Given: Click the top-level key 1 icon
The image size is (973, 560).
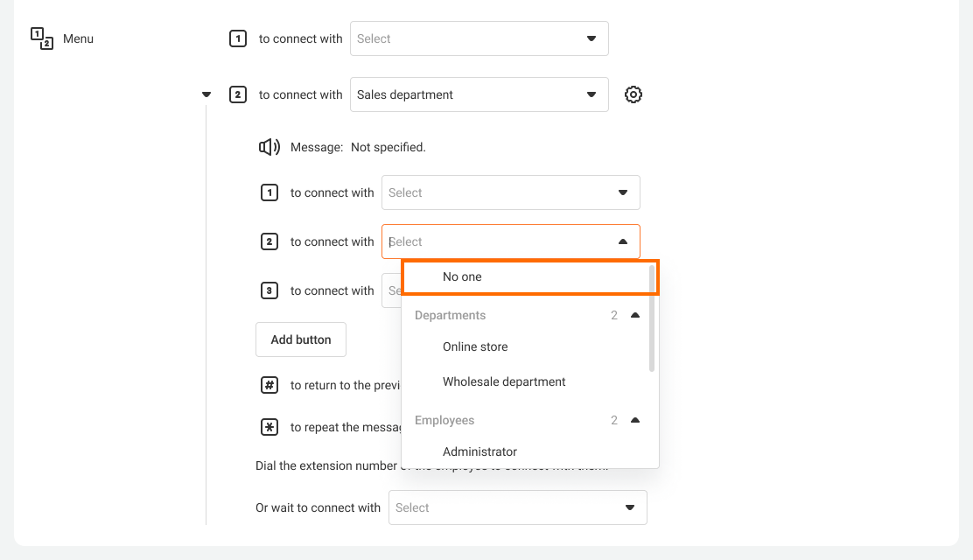Looking at the screenshot, I should 238,38.
